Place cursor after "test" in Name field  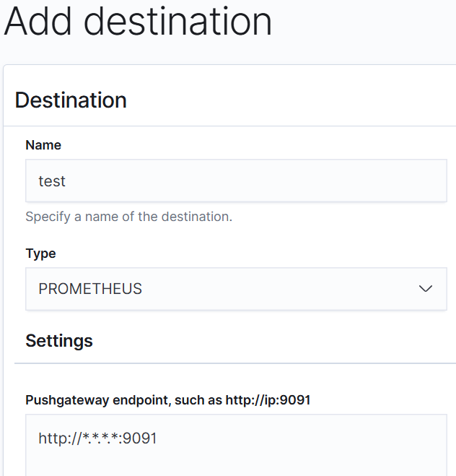click(66, 181)
